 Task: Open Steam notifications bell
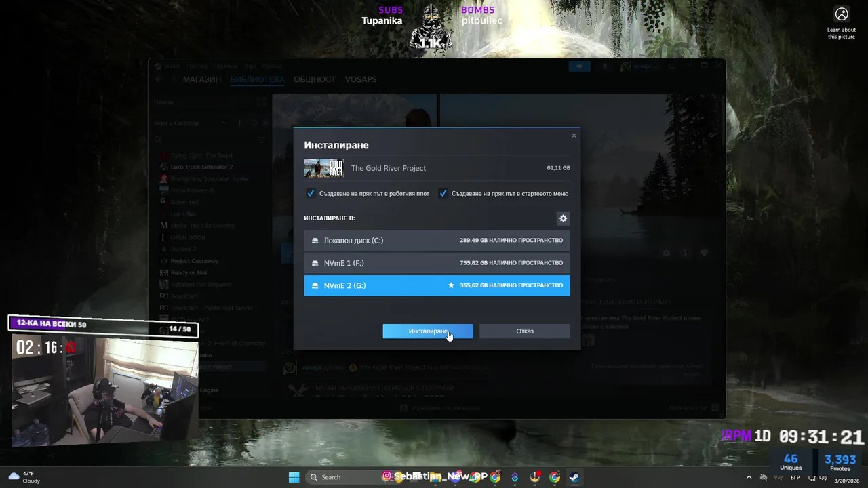click(605, 66)
